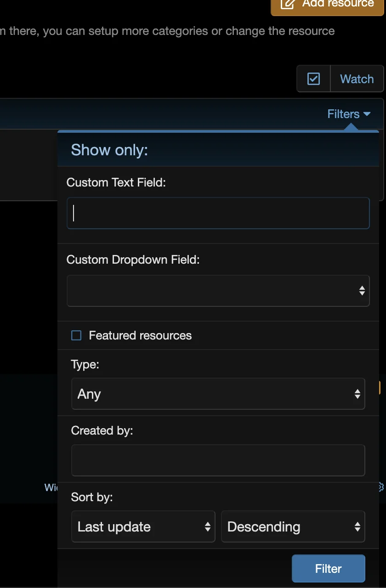Screen dimensions: 386x588
Task: Click the Type: label
Action: [x=85, y=365]
